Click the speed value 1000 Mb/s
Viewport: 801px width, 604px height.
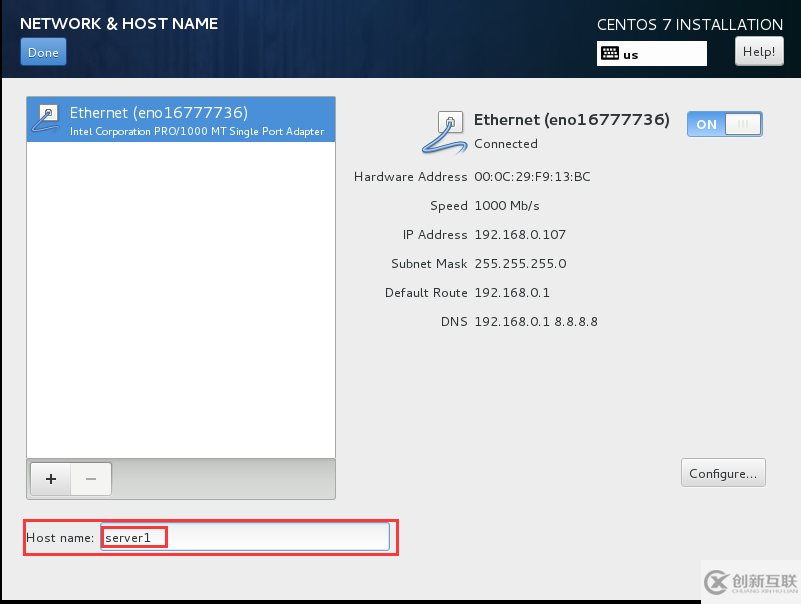pyautogui.click(x=507, y=206)
